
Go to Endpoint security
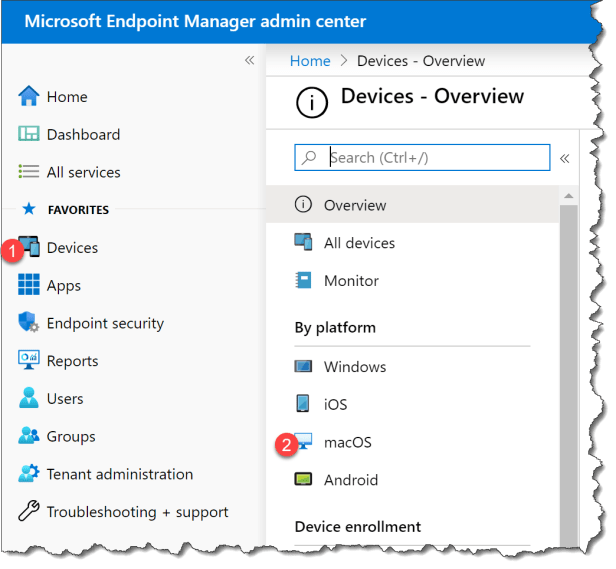click(x=105, y=323)
